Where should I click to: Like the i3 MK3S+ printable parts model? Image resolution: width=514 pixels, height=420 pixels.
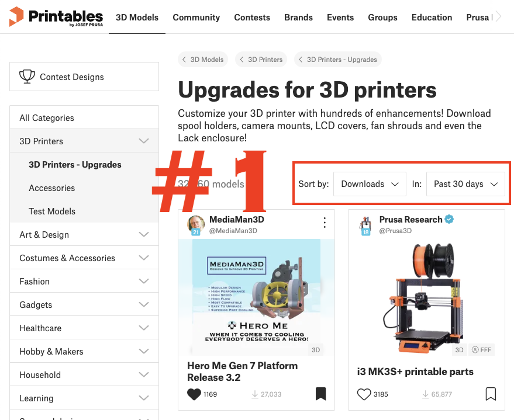click(364, 394)
